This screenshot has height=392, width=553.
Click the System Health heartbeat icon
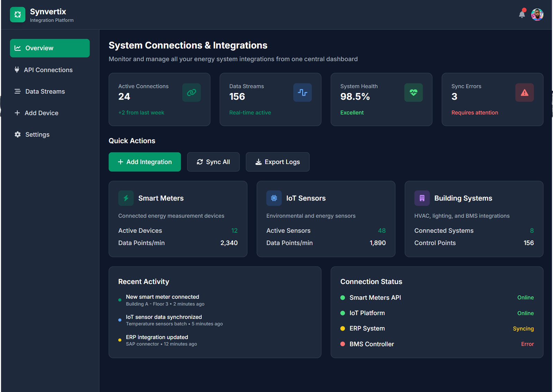coord(413,93)
